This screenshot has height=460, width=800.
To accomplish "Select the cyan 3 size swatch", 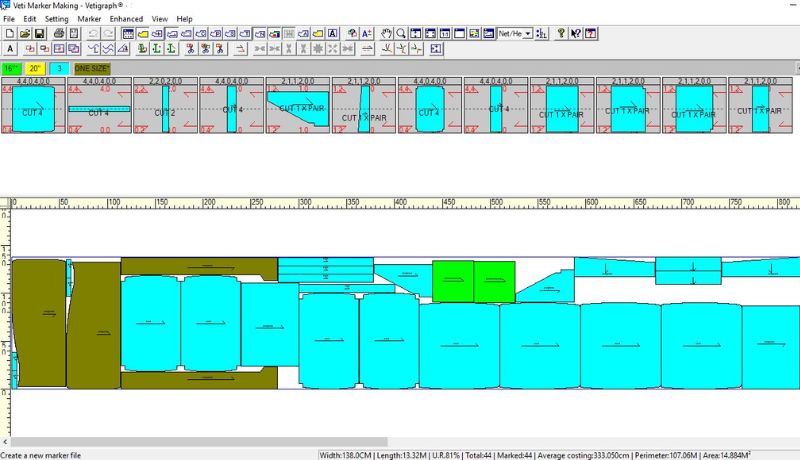I will [x=59, y=68].
